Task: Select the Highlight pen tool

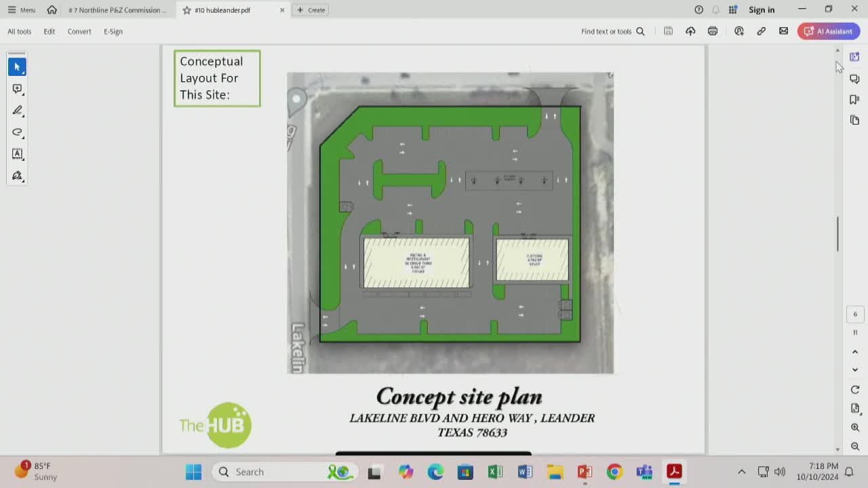Action: tap(17, 110)
